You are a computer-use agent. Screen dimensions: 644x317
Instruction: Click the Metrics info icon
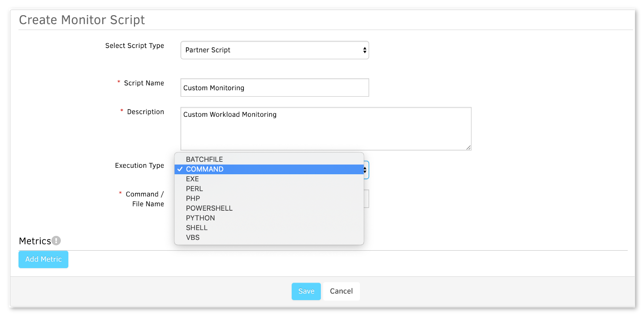click(x=56, y=241)
